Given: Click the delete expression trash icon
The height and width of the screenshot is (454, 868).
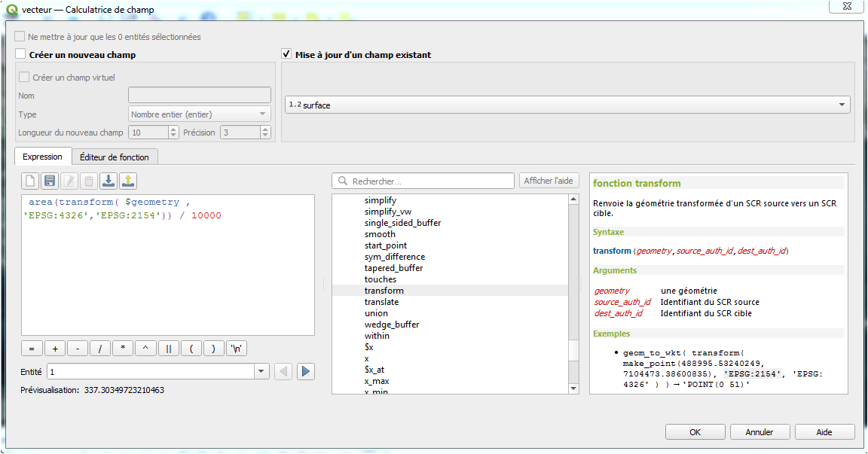Looking at the screenshot, I should [x=89, y=181].
